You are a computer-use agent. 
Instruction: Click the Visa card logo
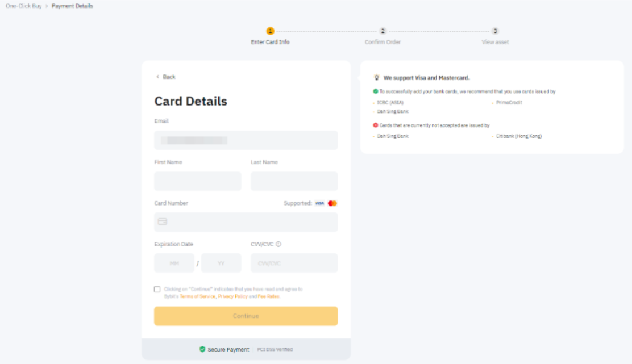click(319, 203)
